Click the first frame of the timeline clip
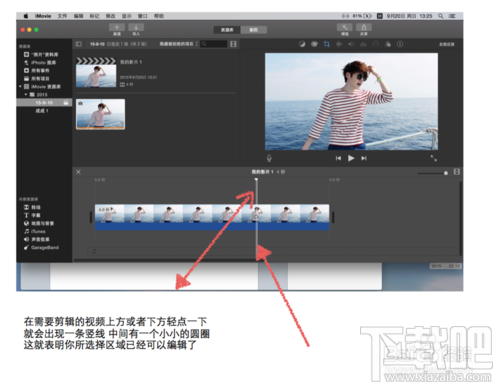This screenshot has width=500, height=387. pos(109,214)
